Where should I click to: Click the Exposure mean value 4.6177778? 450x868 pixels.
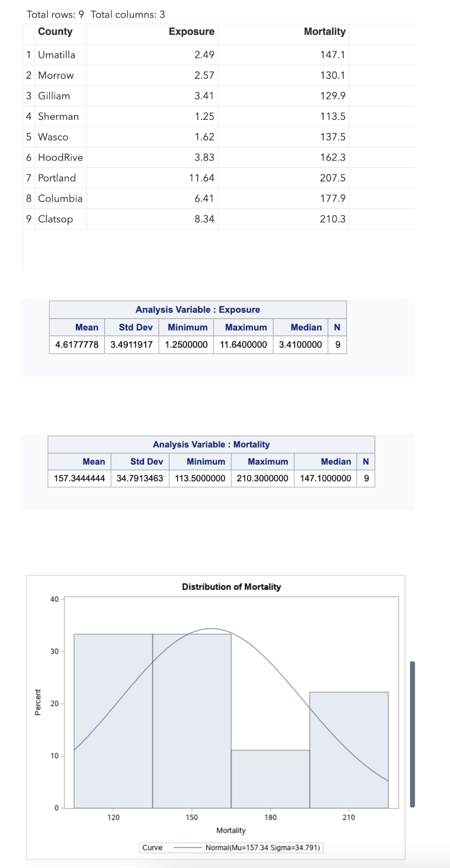[77, 345]
